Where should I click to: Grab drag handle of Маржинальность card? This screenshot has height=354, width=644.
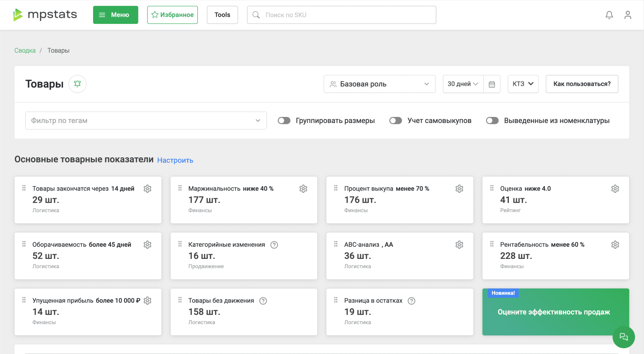(x=180, y=188)
